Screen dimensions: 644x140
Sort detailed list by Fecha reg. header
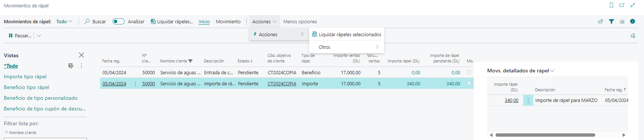point(615,90)
